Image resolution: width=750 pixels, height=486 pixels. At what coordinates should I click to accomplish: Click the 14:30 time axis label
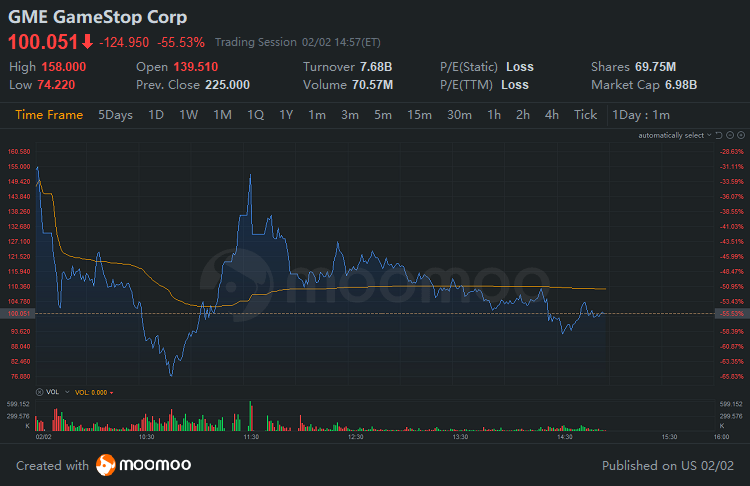click(x=565, y=437)
